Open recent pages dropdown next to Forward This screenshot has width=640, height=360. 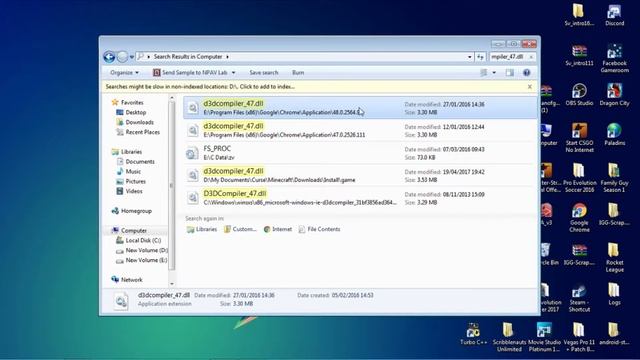point(132,57)
